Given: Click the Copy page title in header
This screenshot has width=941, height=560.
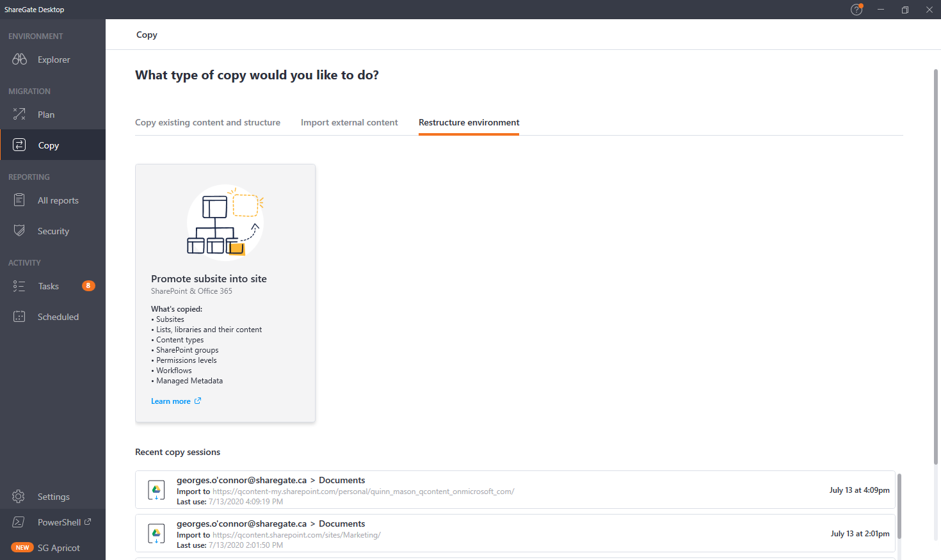Looking at the screenshot, I should click(147, 35).
